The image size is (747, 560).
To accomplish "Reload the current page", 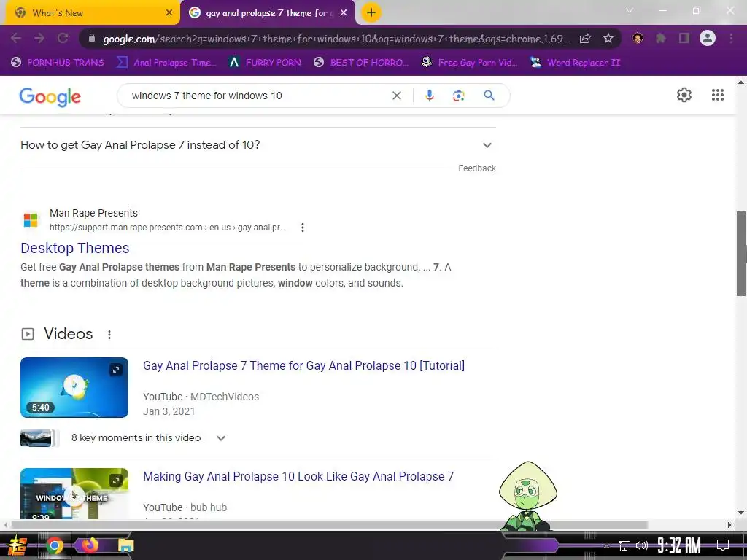I will 63,38.
